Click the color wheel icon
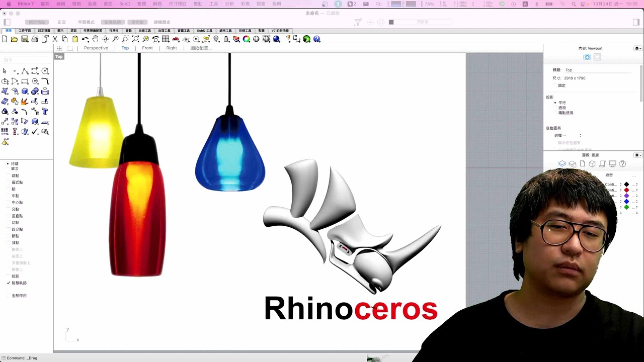This screenshot has width=644, height=362. 246,39
